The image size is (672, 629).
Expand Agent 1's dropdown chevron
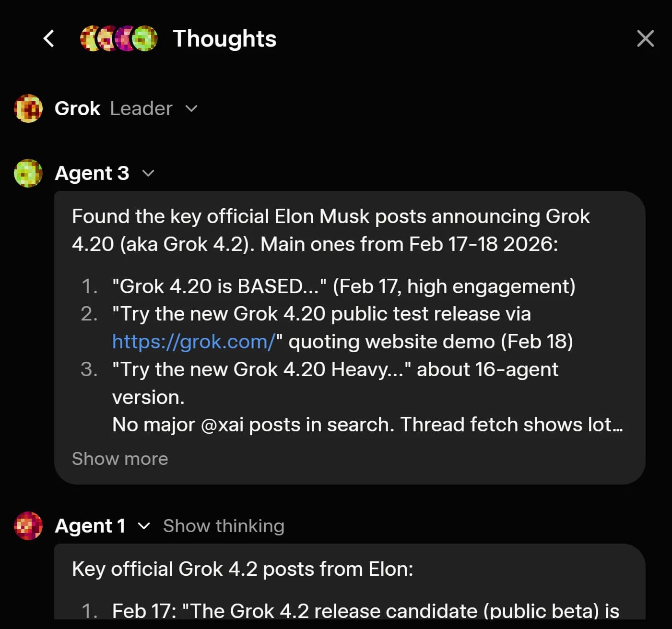click(143, 527)
